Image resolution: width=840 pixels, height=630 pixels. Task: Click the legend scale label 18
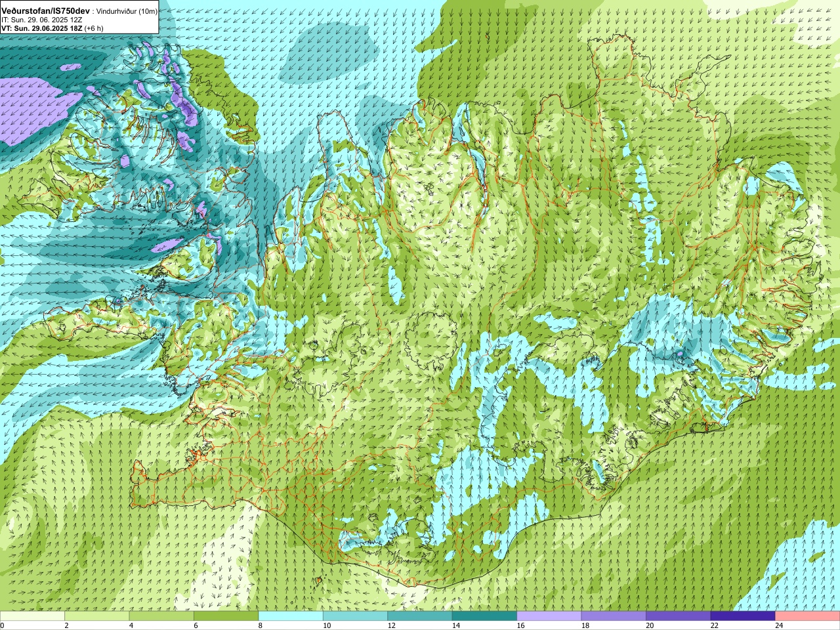(x=585, y=625)
